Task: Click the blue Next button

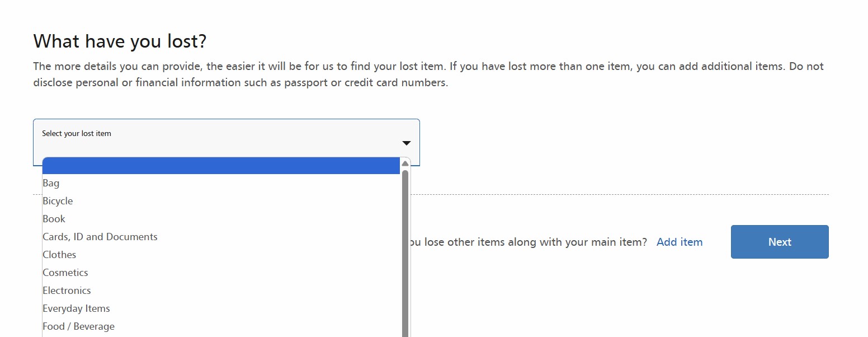Action: pyautogui.click(x=780, y=242)
